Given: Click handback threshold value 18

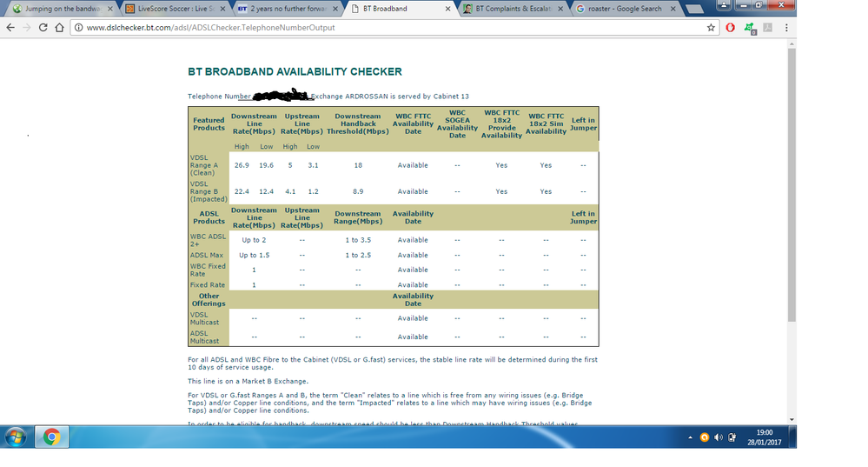Looking at the screenshot, I should [358, 165].
